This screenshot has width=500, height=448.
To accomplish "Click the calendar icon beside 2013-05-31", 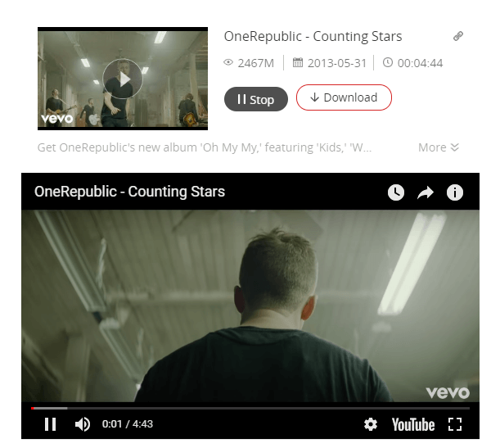I will click(x=298, y=62).
